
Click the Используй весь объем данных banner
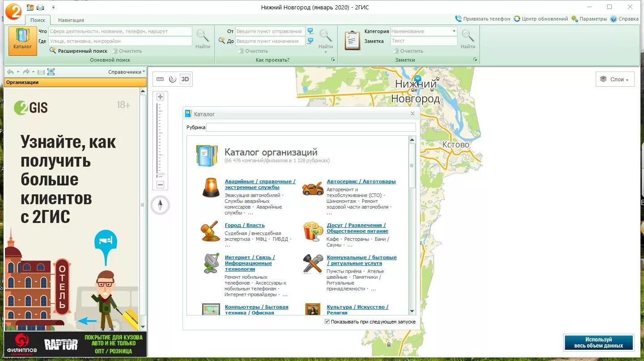pyautogui.click(x=598, y=342)
